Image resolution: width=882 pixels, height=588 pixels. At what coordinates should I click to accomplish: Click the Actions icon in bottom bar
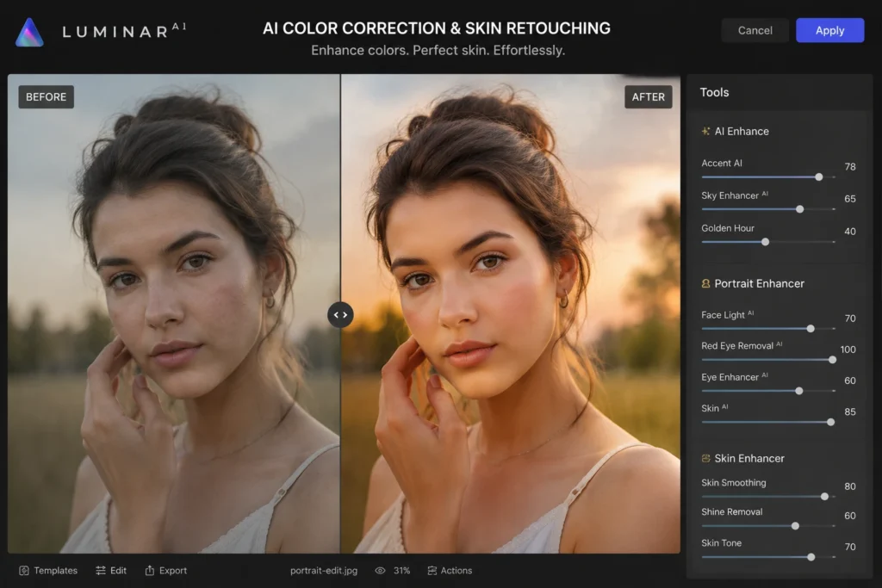(432, 571)
